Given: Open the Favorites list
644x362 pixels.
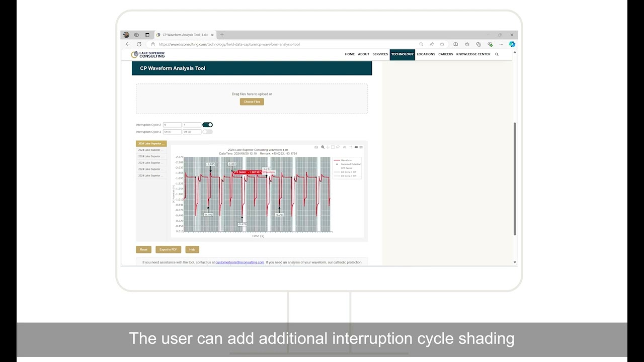Looking at the screenshot, I should (467, 44).
